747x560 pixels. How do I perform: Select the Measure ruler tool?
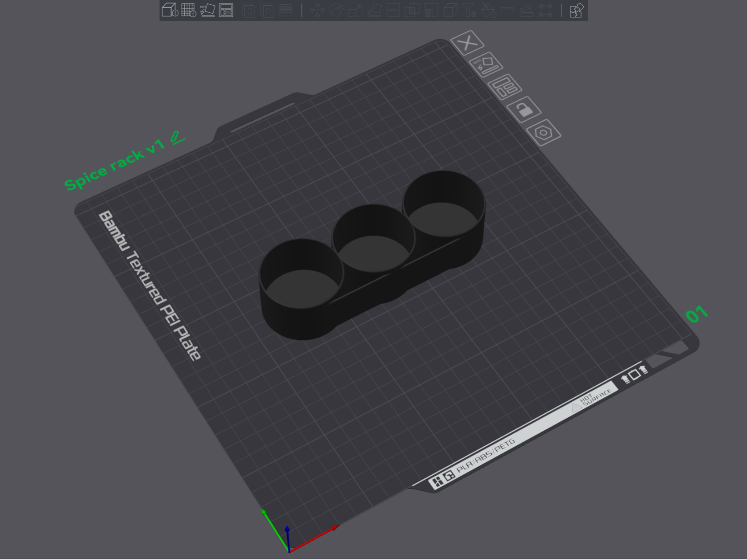[507, 10]
